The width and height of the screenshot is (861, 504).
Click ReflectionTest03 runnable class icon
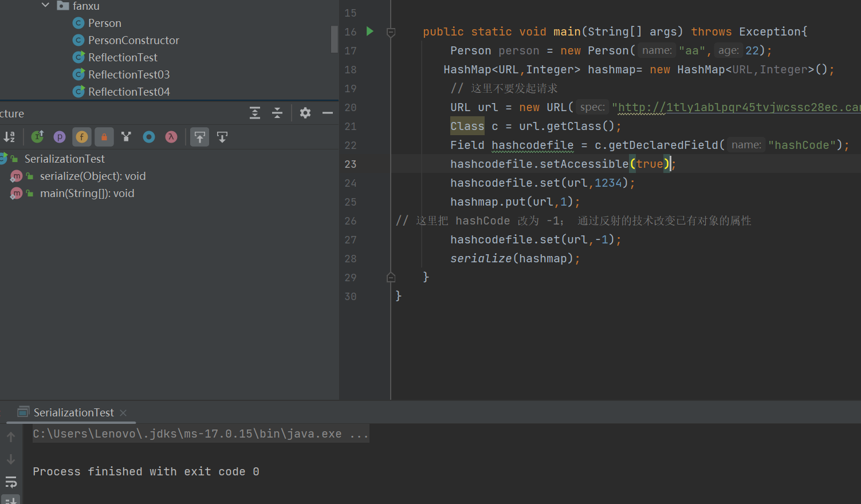point(79,74)
